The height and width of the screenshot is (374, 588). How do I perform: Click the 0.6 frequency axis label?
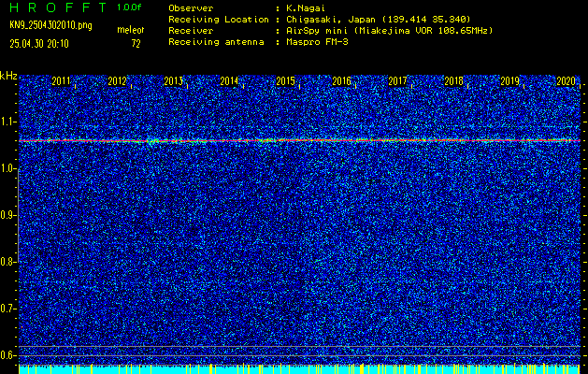point(7,355)
